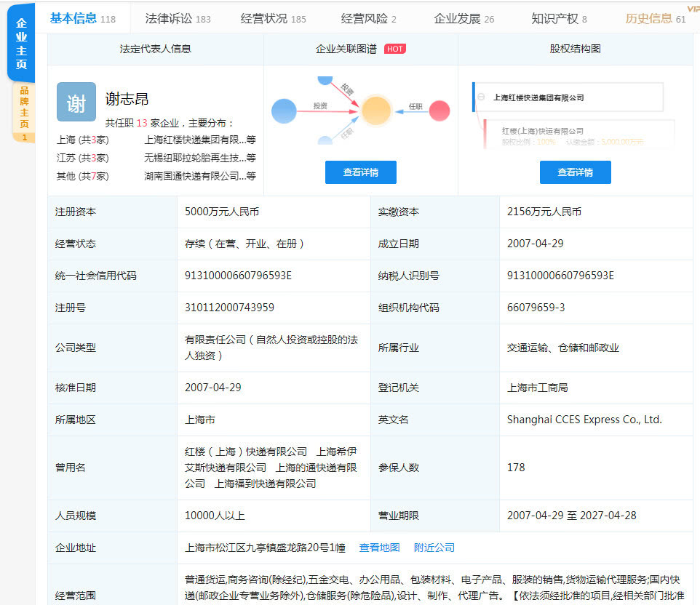Select the 纳税人识别号 value
This screenshot has height=605, width=700.
point(560,276)
